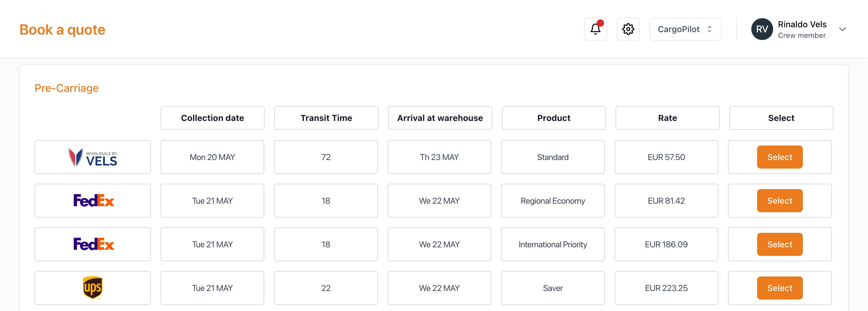Screen dimensions: 868x311
Task: Click the Rate column header
Action: pyautogui.click(x=667, y=118)
